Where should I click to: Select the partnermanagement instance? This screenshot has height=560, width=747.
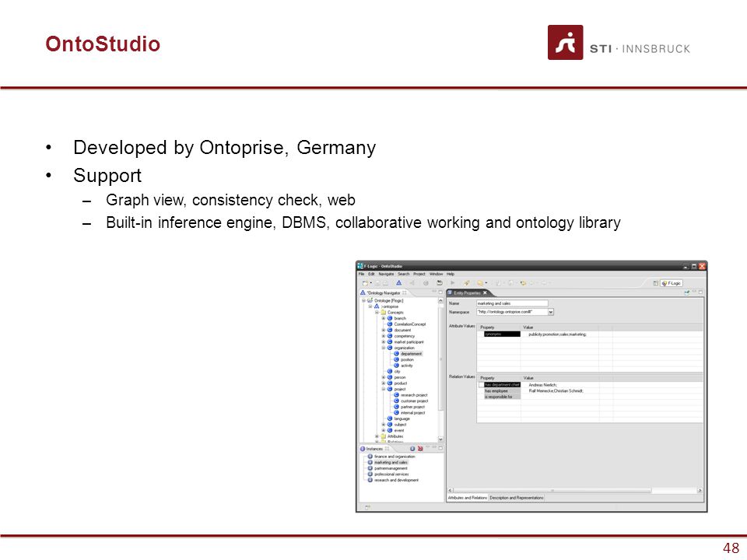(x=388, y=468)
